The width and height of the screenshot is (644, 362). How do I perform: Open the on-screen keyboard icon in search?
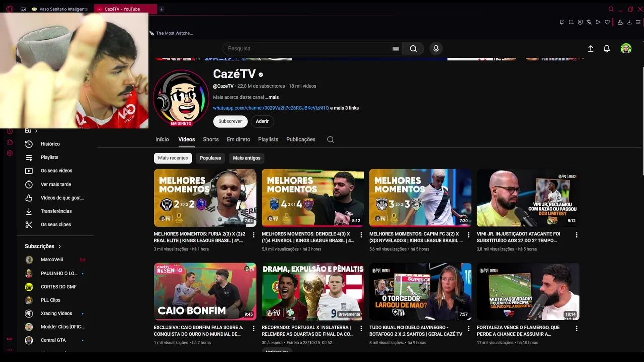(x=396, y=49)
